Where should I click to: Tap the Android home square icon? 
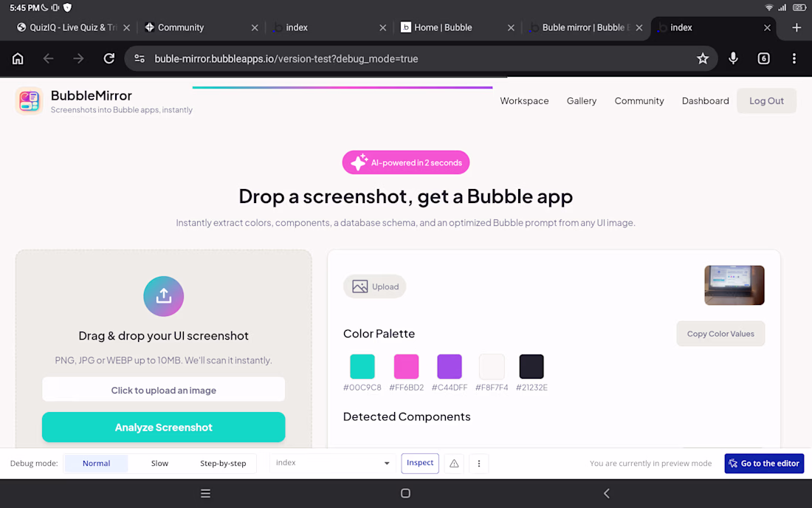(405, 493)
